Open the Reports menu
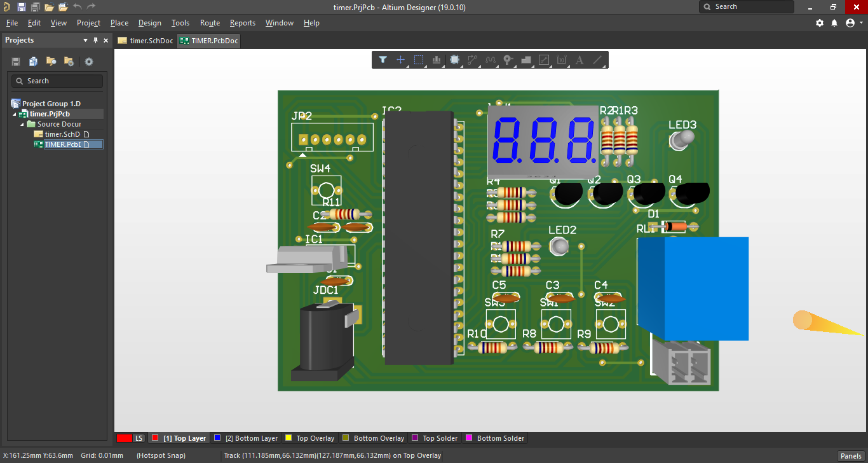The width and height of the screenshot is (868, 463). (243, 23)
